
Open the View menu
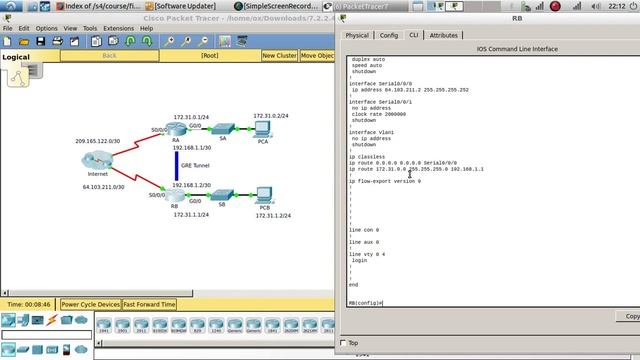[x=70, y=28]
